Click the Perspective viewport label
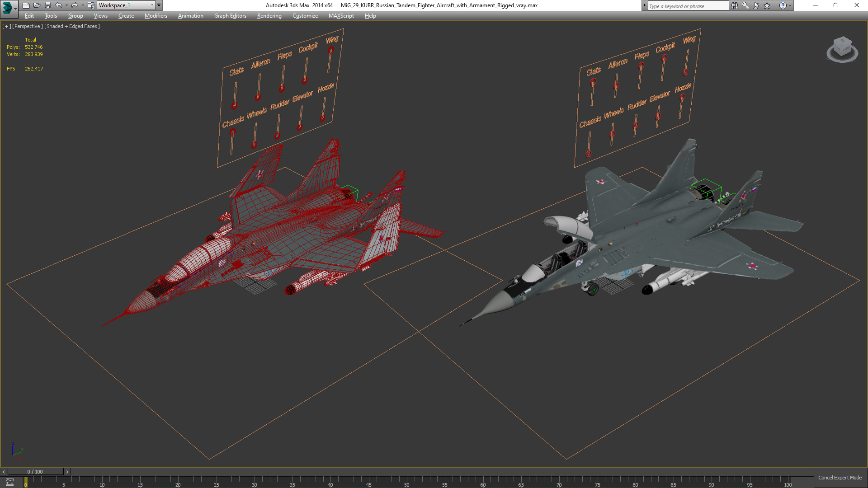Viewport: 868px width, 488px height. pos(28,26)
